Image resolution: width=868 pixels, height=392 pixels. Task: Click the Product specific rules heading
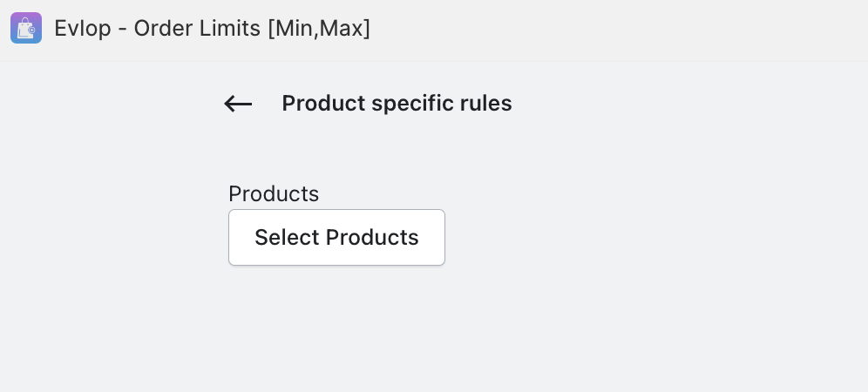tap(397, 104)
